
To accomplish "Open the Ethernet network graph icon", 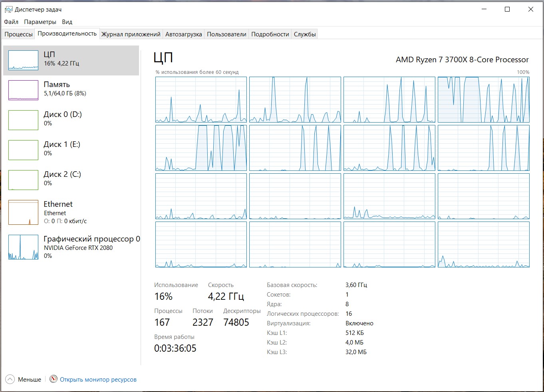I will [x=23, y=213].
